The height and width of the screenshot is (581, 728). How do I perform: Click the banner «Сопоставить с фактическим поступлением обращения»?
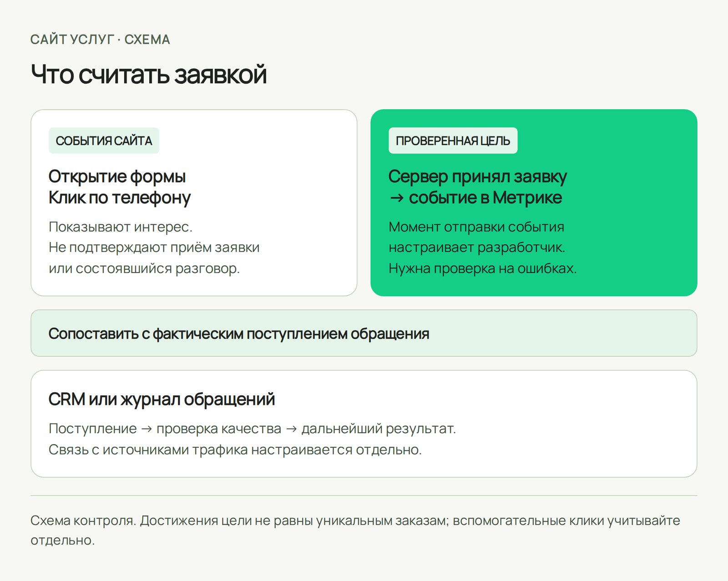pos(364,333)
